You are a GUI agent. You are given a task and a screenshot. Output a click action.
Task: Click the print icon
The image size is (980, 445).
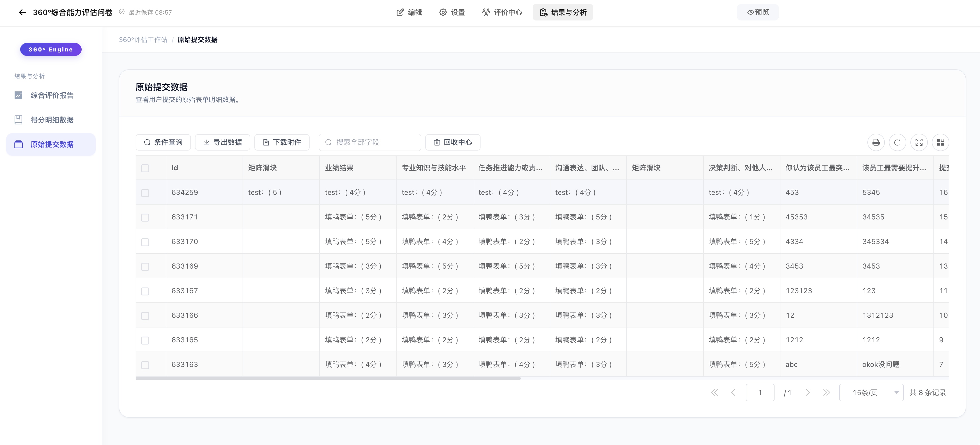click(876, 142)
